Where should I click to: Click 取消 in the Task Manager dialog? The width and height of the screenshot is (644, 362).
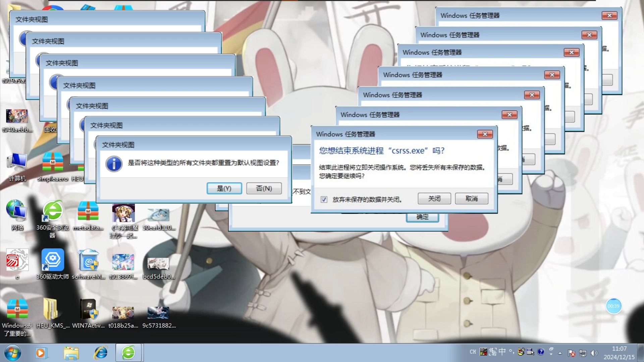click(x=472, y=199)
